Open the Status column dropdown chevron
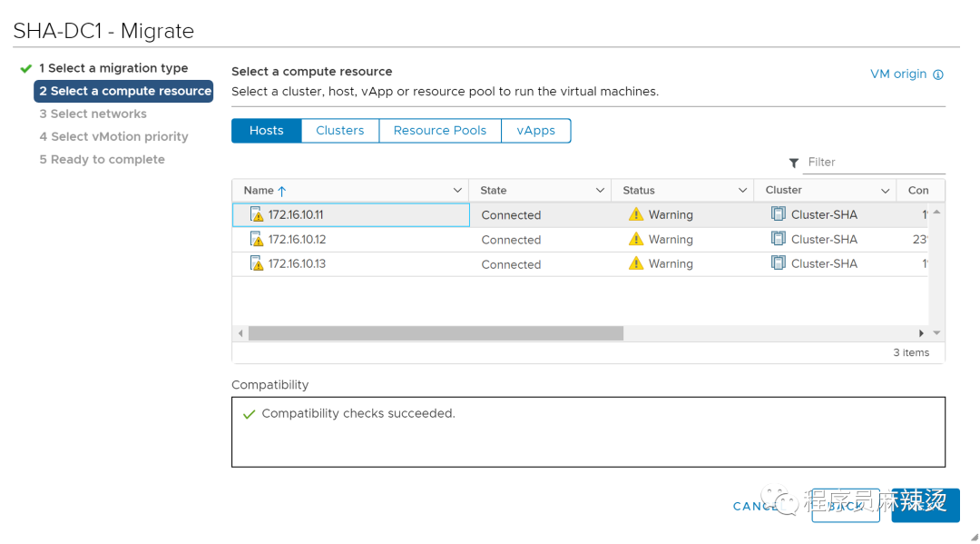 coord(742,191)
